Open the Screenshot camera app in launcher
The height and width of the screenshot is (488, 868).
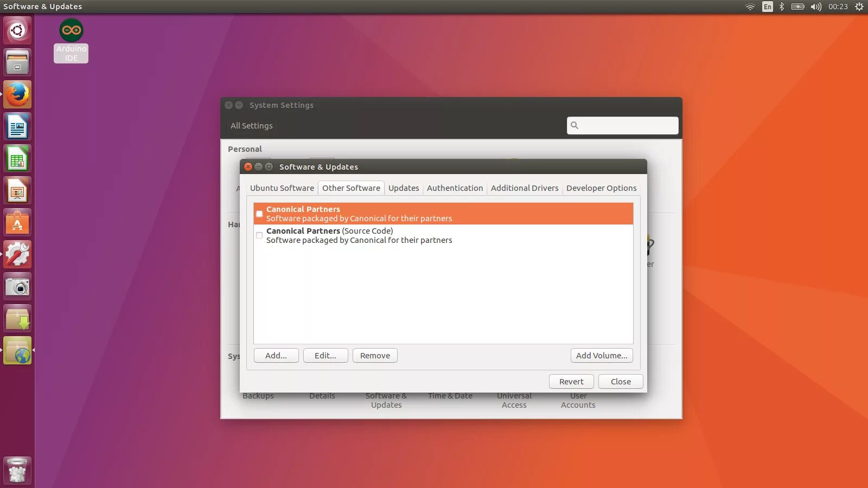(x=17, y=287)
